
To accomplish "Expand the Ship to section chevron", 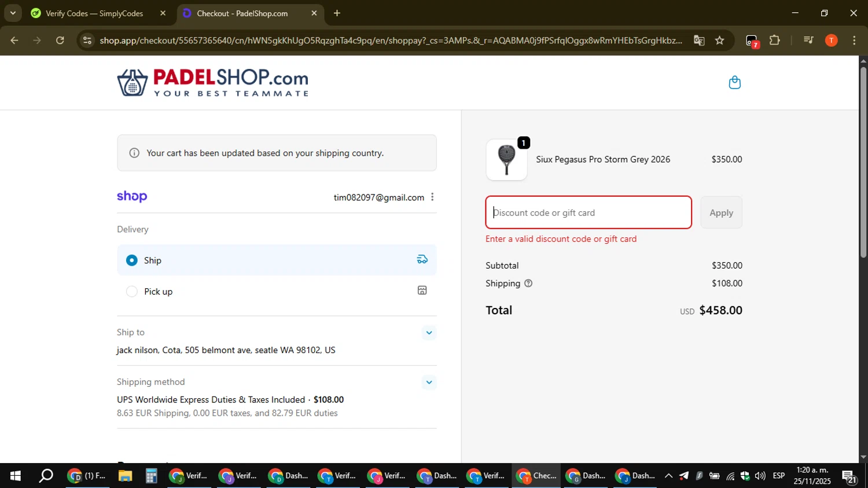I will click(429, 332).
